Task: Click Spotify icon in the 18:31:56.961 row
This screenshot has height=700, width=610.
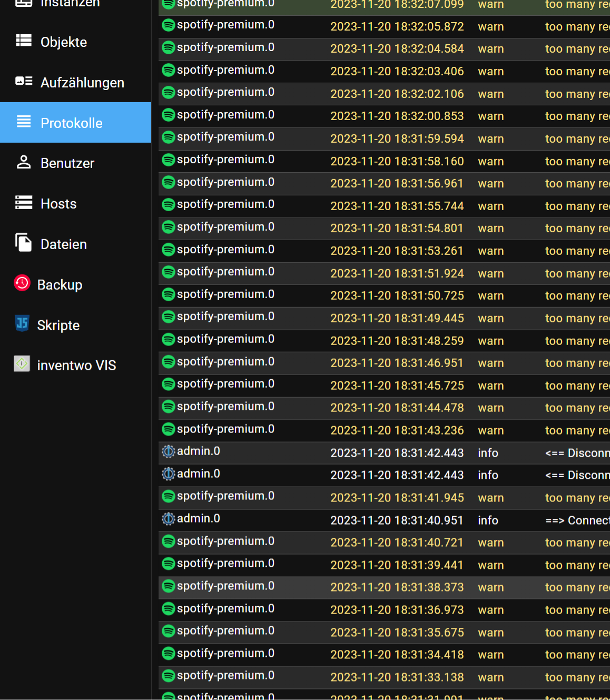Action: coord(169,182)
